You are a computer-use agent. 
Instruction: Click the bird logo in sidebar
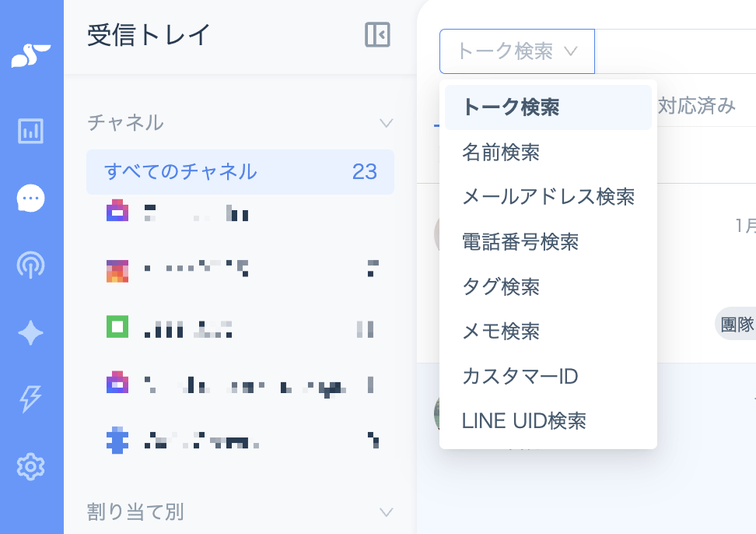pos(31,55)
